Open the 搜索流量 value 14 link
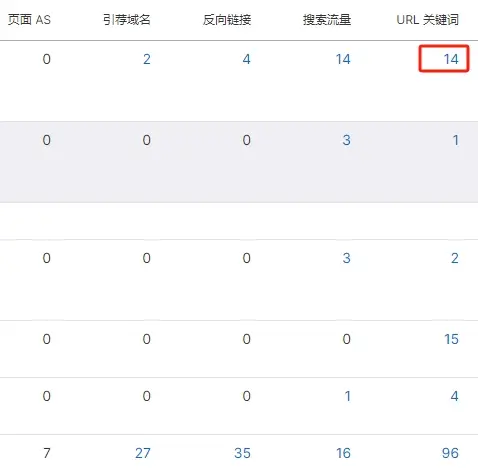478x472 pixels. pyautogui.click(x=343, y=59)
